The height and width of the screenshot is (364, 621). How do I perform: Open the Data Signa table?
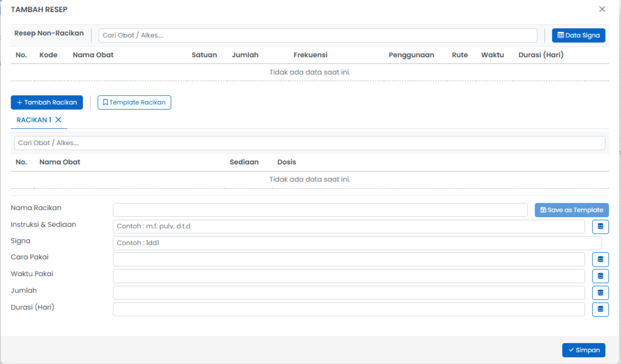tap(578, 36)
